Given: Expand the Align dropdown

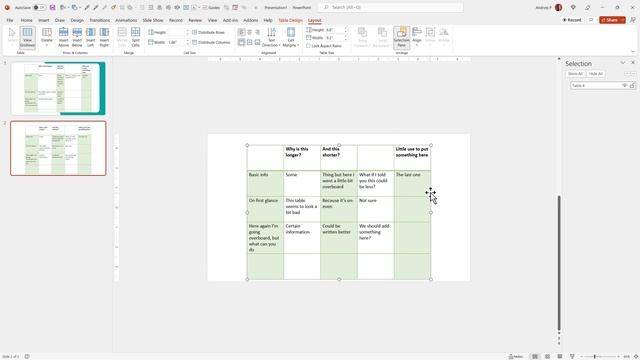Looking at the screenshot, I should click(x=417, y=37).
